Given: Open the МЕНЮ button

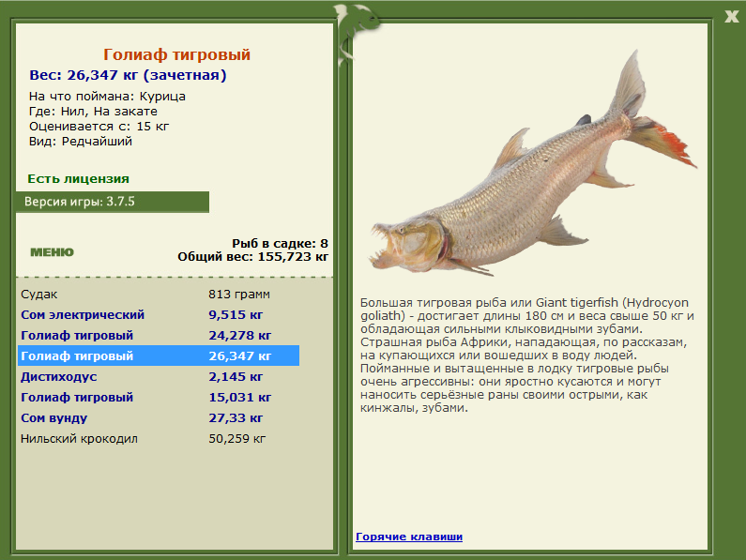Looking at the screenshot, I should coord(53,252).
